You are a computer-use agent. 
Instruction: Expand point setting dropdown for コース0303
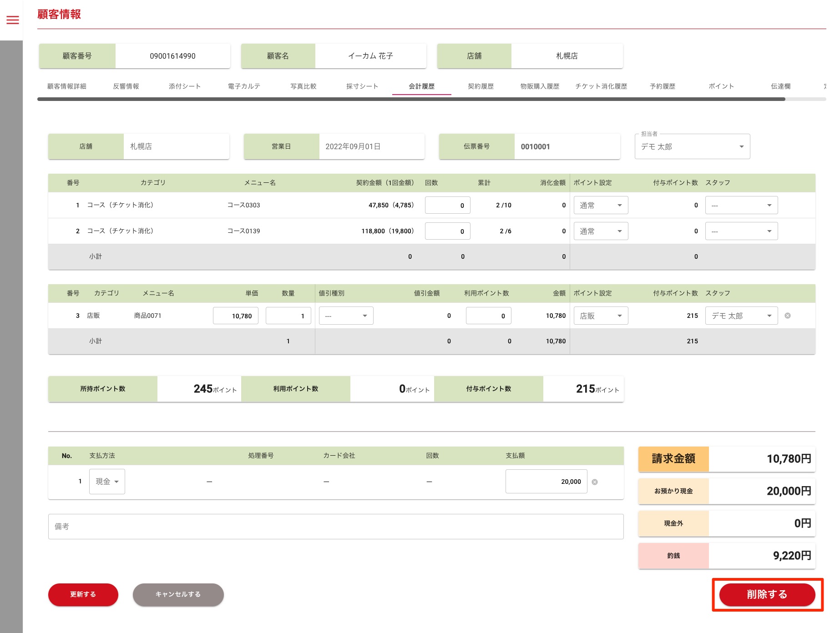(600, 206)
